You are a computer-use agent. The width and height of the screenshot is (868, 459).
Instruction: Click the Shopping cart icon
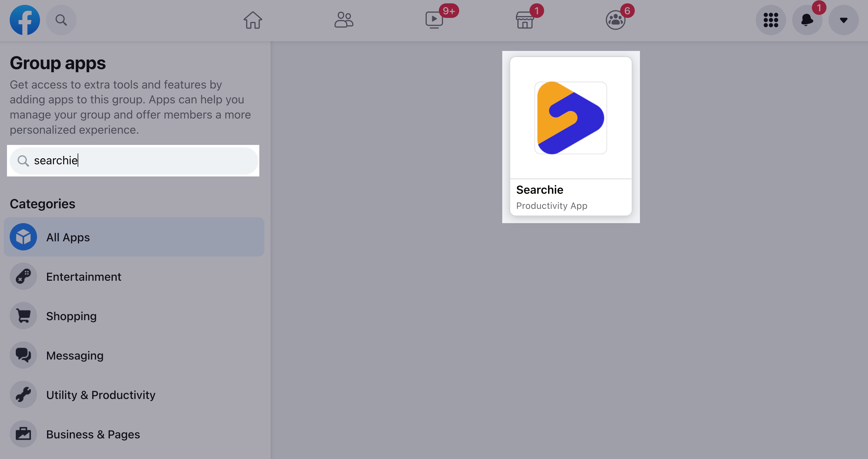tap(23, 316)
